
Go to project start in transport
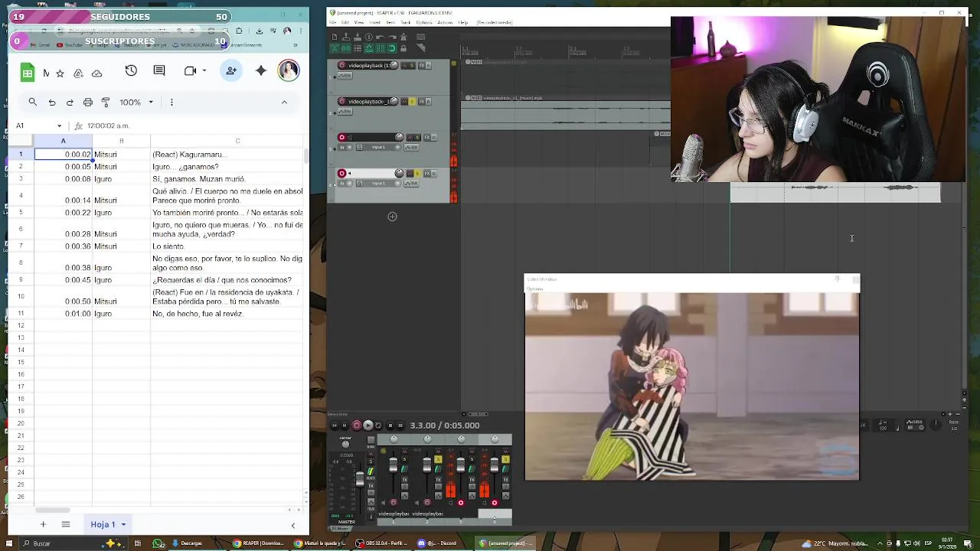(x=335, y=425)
